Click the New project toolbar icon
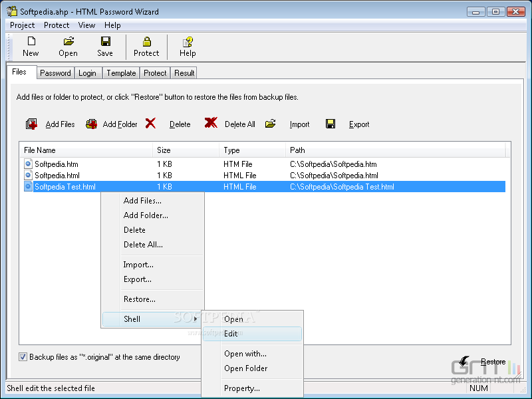This screenshot has width=532, height=399. pos(31,41)
